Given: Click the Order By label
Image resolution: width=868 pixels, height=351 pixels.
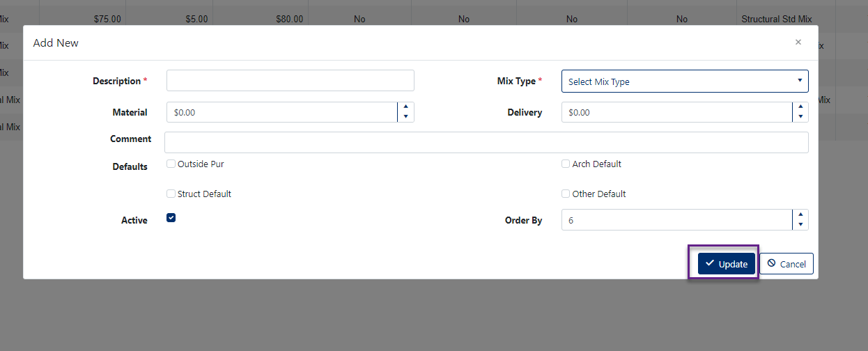Looking at the screenshot, I should coord(524,221).
